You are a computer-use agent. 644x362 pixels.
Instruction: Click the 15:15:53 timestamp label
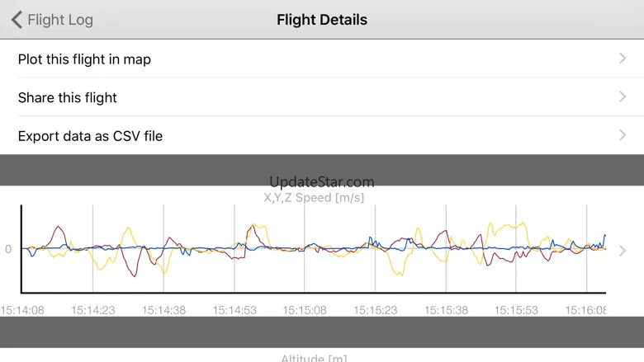517,311
